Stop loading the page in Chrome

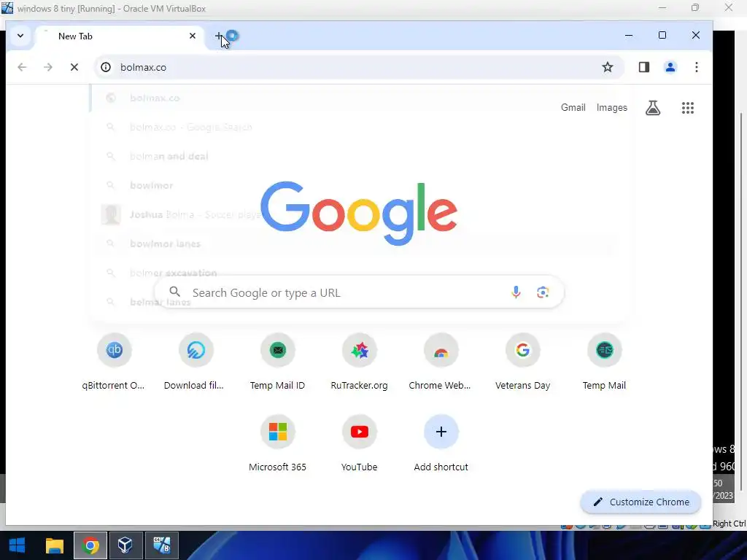(74, 67)
